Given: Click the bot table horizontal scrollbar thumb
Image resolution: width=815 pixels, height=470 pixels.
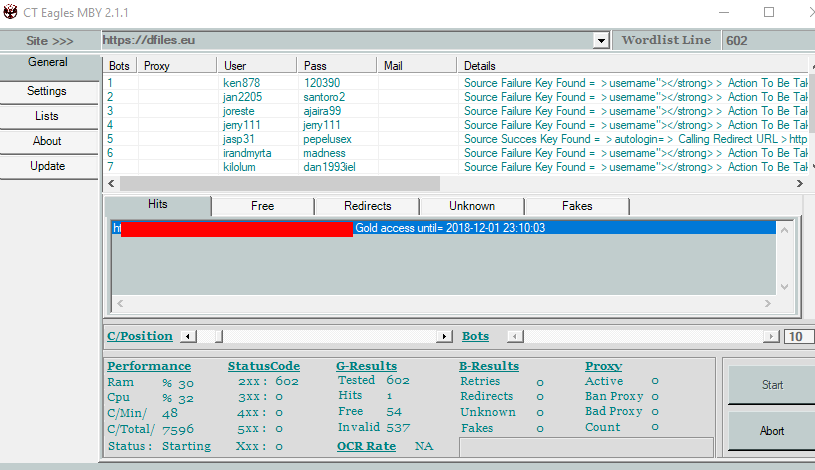Looking at the screenshot, I should (x=280, y=183).
